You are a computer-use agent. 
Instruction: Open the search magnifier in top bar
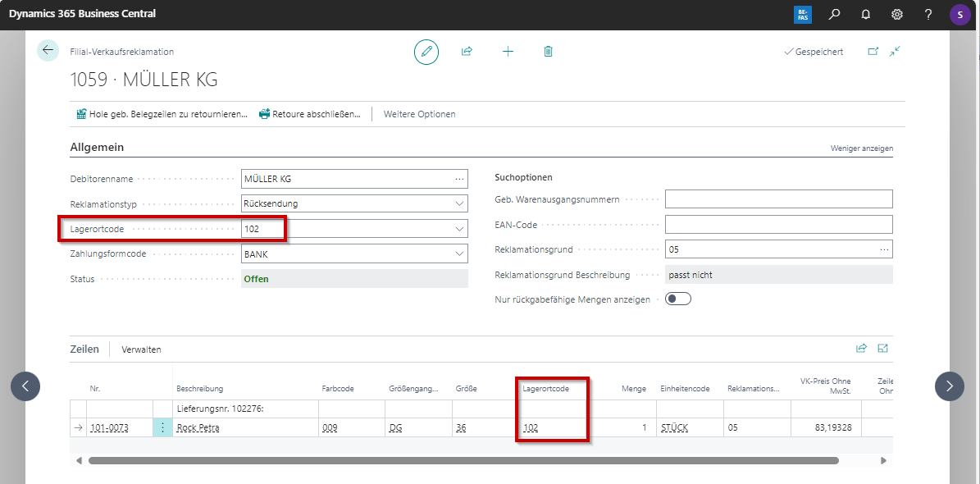[834, 15]
